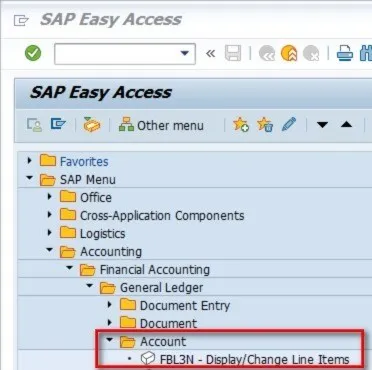Click the Save floppy disk icon

coord(233,53)
